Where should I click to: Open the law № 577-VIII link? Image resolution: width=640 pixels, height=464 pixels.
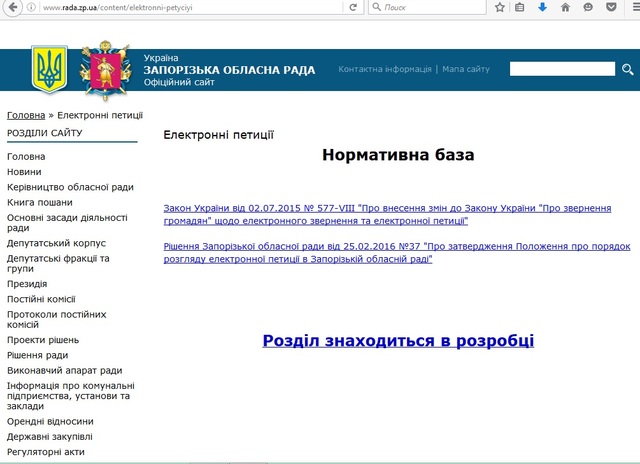point(387,215)
